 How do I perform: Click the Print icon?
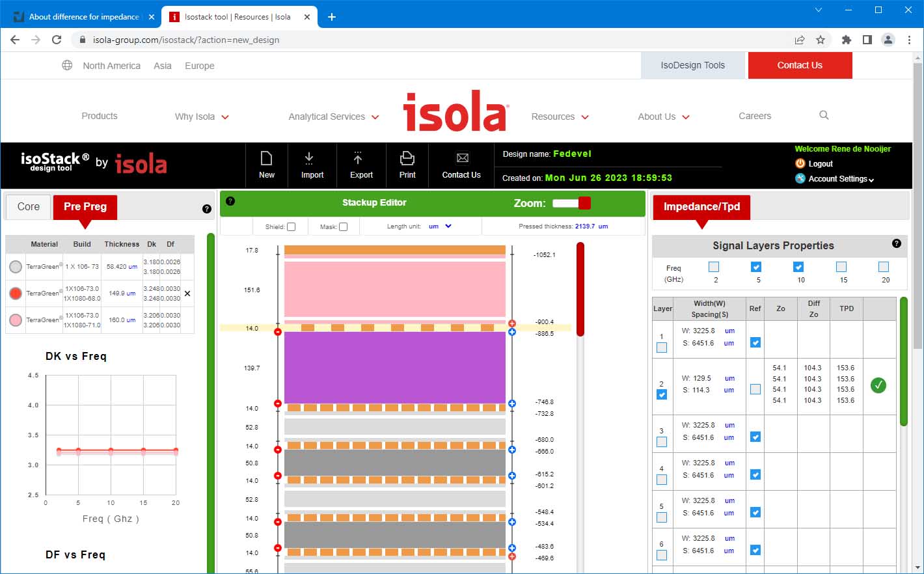pyautogui.click(x=407, y=159)
